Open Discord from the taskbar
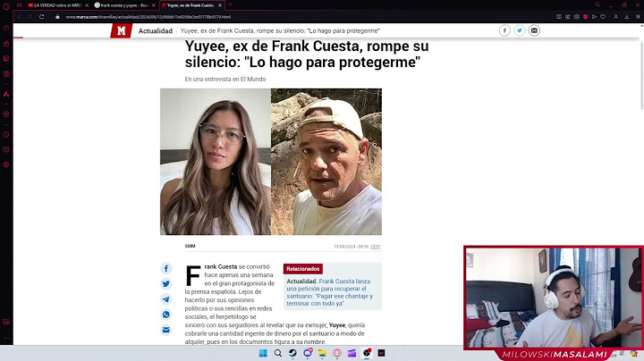The width and height of the screenshot is (644, 361). 308,353
